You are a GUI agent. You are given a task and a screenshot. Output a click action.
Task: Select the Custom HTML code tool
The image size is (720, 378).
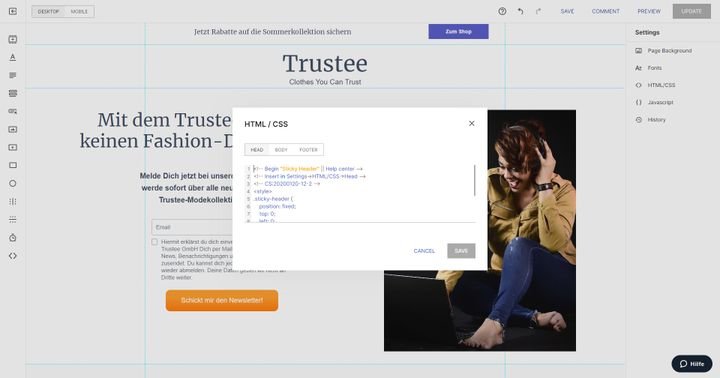(x=13, y=256)
